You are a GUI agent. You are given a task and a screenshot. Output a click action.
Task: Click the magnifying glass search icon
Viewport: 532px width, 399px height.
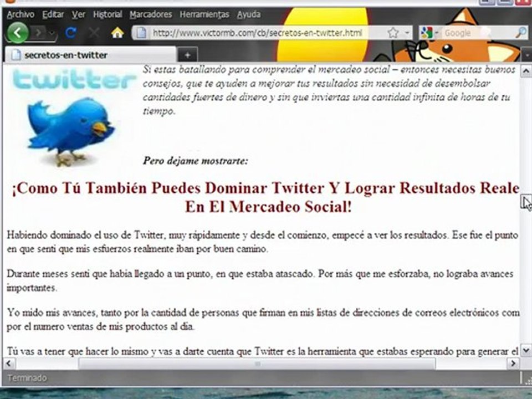[521, 33]
